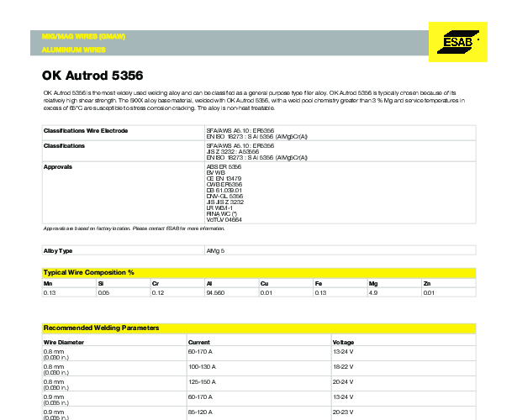Click the 'Current' column header

(199, 343)
